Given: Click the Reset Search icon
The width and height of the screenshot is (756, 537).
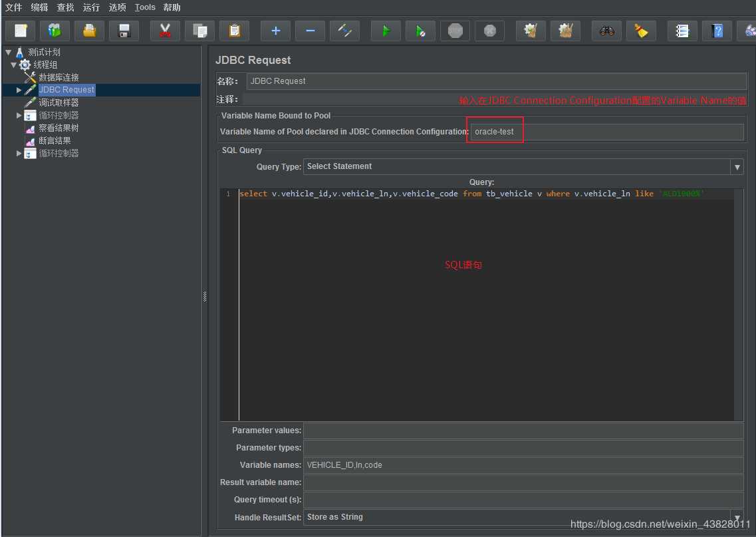Looking at the screenshot, I should click(641, 31).
